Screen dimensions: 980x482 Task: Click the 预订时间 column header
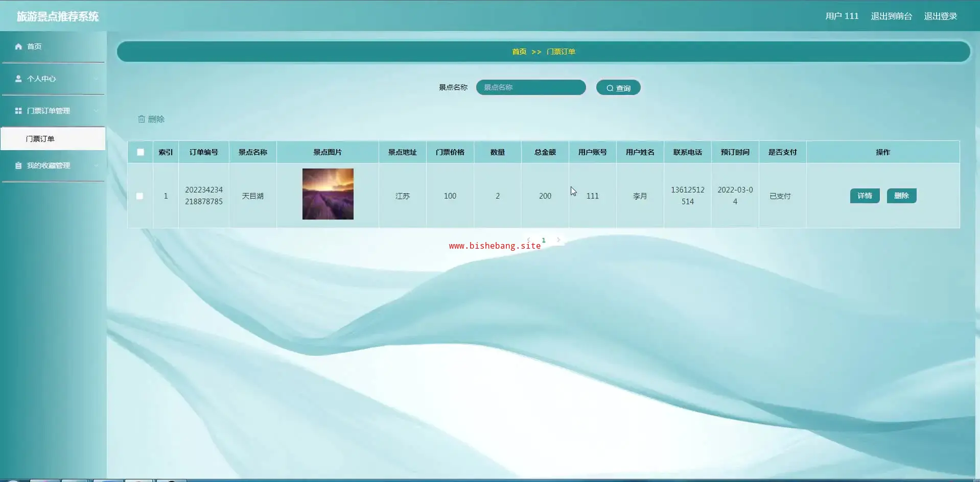click(x=735, y=152)
